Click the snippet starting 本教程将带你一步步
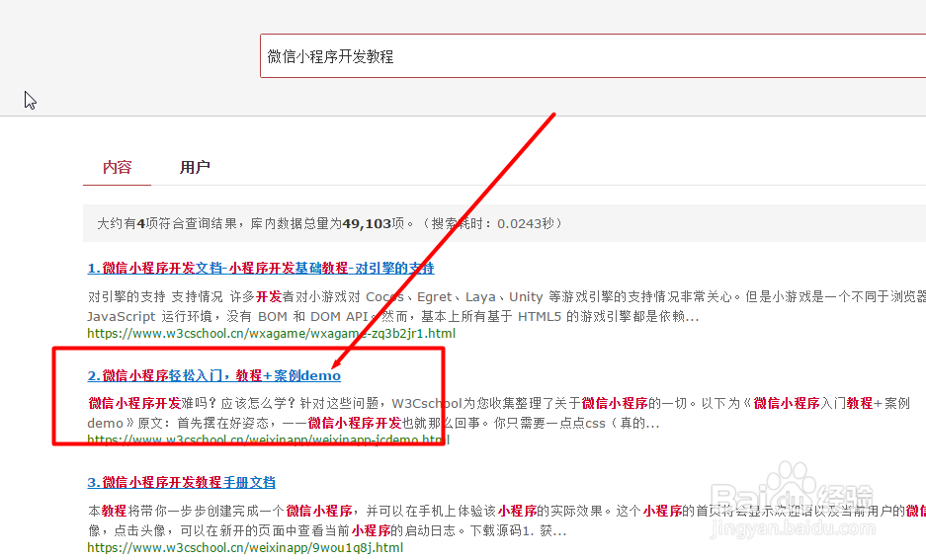The image size is (926, 560). 507,520
